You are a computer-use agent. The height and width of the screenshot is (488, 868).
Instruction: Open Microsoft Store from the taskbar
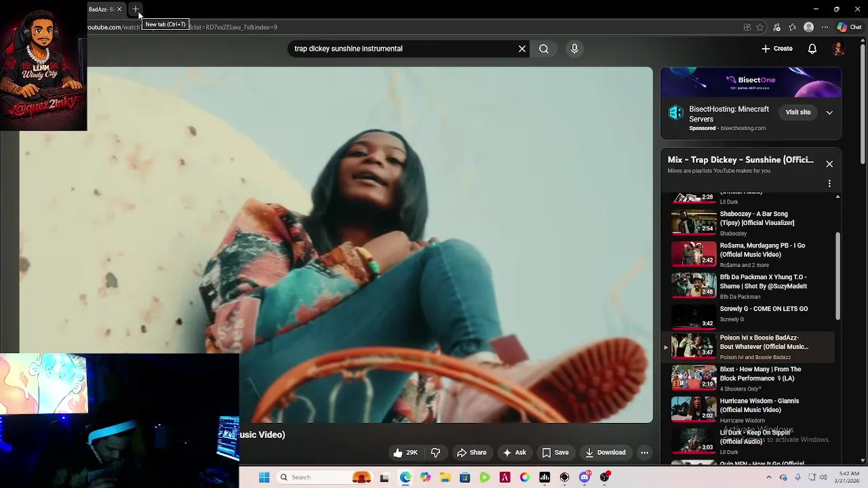pyautogui.click(x=465, y=477)
